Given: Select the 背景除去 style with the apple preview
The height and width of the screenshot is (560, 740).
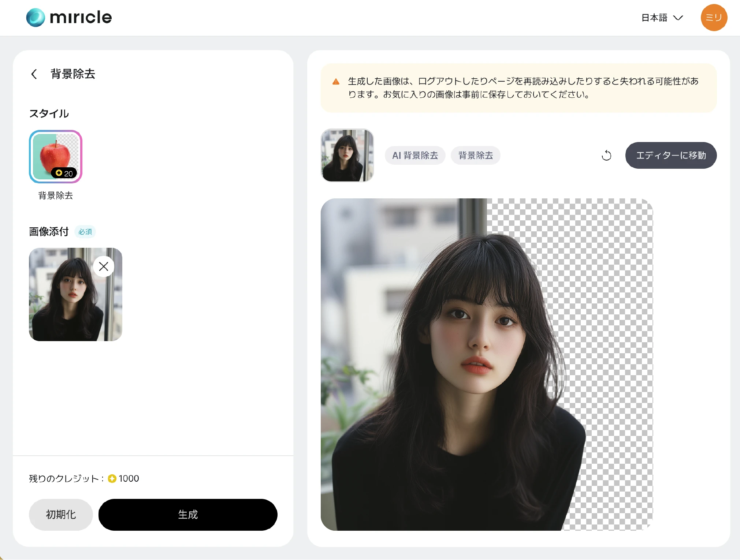Looking at the screenshot, I should tap(56, 157).
